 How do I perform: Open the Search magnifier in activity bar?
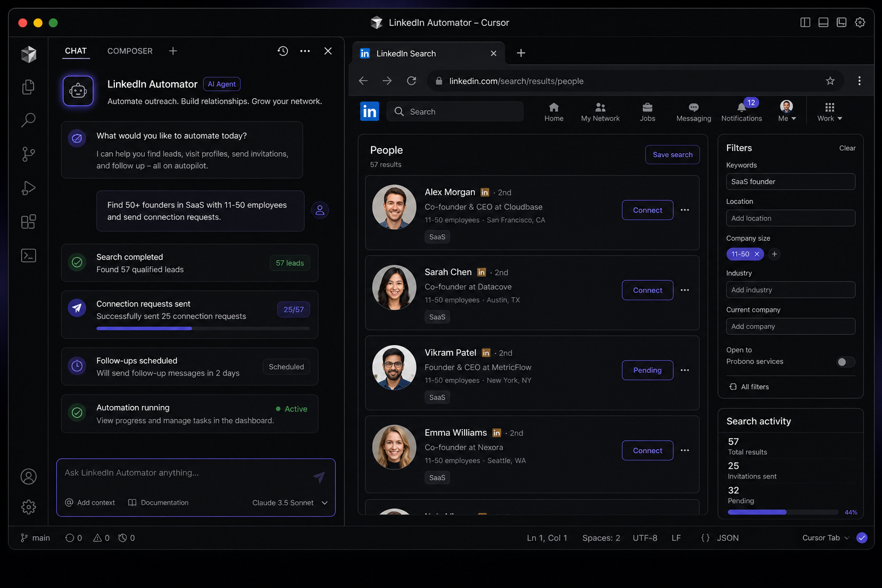(28, 120)
